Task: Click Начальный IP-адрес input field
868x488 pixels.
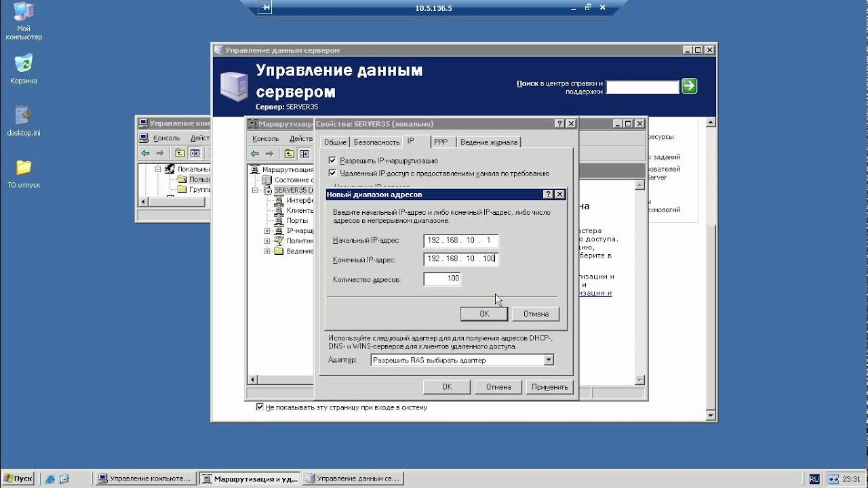Action: pos(461,241)
